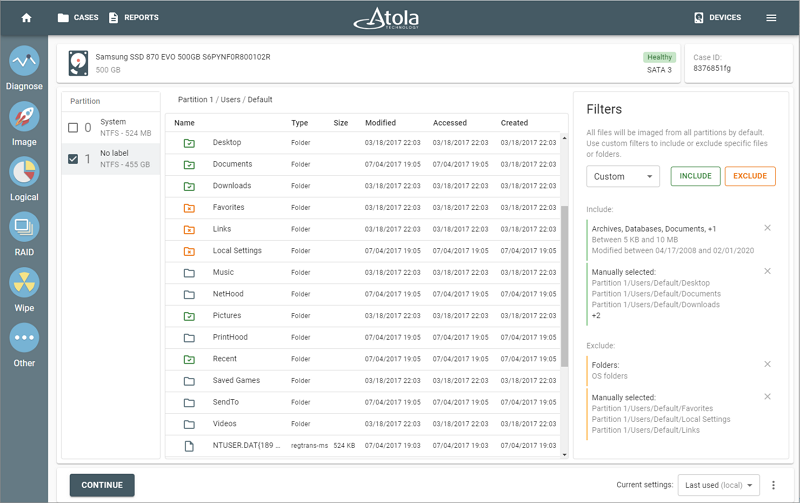Open the Logical imaging pie icon
Image resolution: width=800 pixels, height=503 pixels.
point(24,172)
